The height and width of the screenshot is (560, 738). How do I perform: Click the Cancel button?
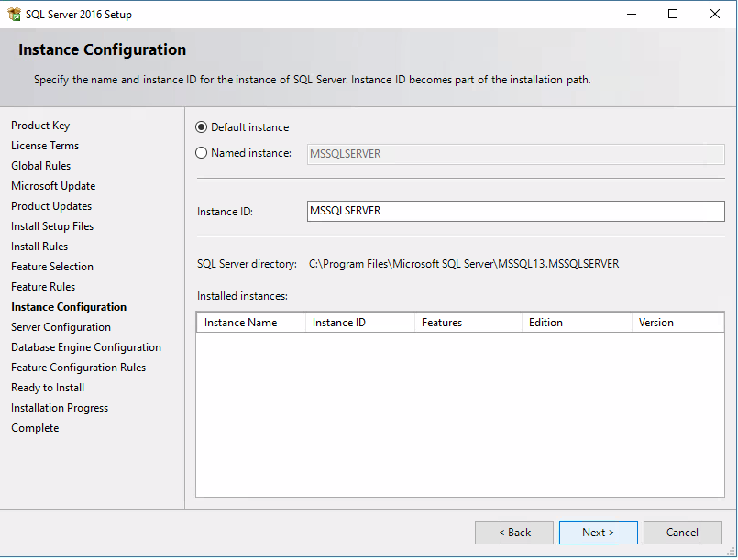[x=682, y=532]
